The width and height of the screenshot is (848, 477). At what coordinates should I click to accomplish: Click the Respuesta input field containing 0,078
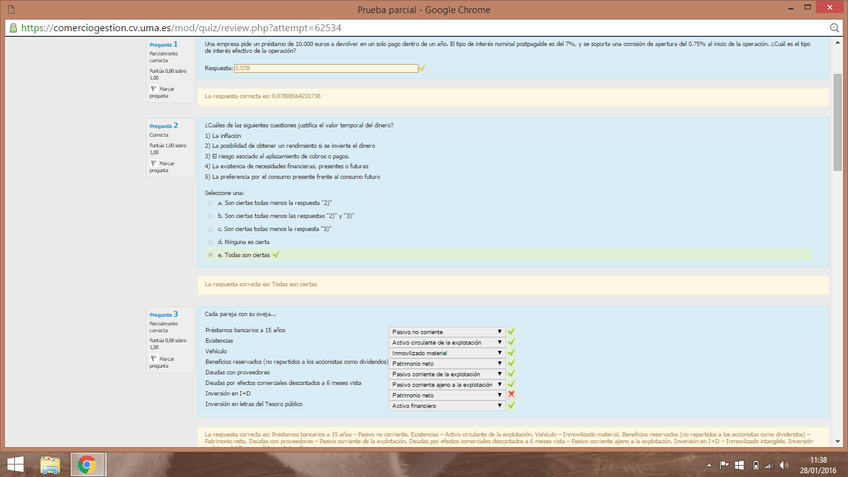tap(325, 68)
